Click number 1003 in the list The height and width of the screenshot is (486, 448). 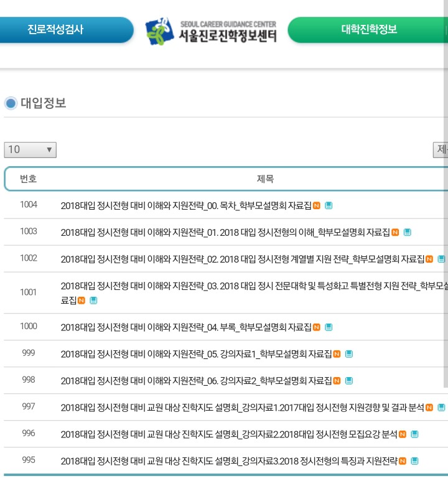coord(29,231)
